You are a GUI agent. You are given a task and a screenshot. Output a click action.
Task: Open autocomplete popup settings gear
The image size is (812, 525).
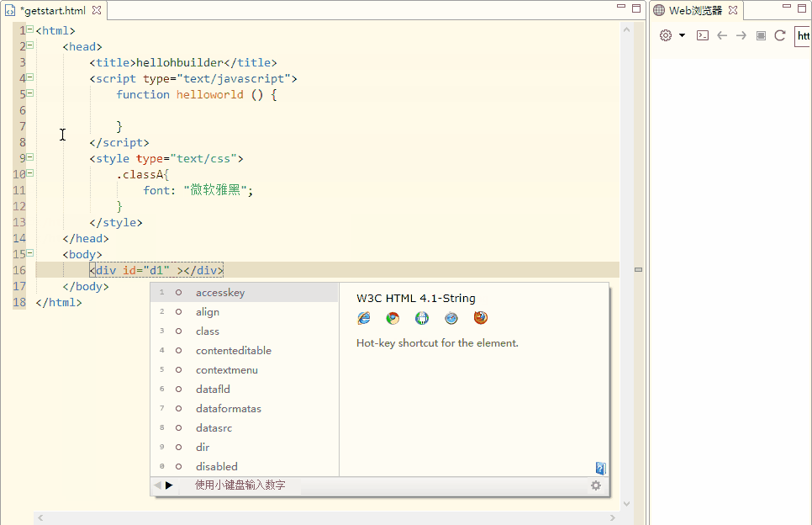[596, 485]
